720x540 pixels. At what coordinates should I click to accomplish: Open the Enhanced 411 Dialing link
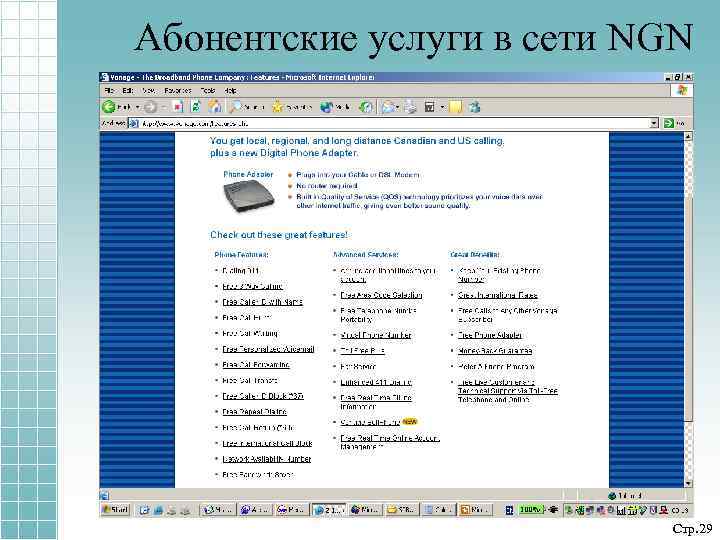(x=376, y=382)
